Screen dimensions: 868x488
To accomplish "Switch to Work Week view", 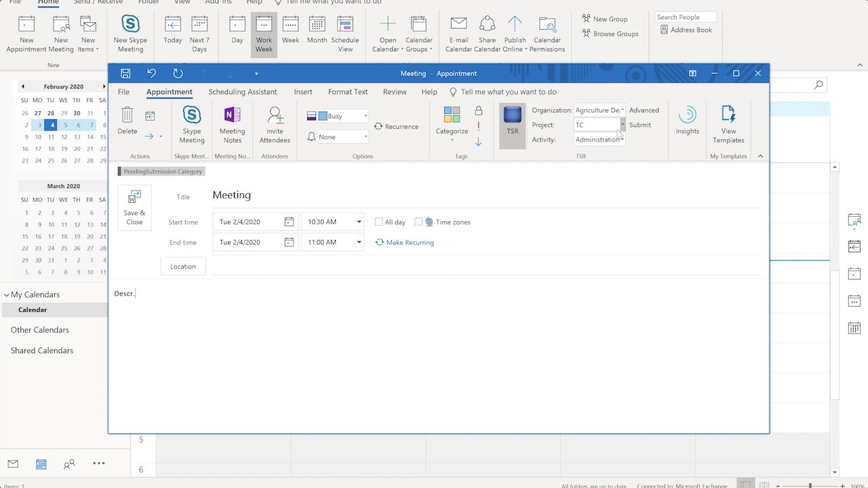I will [x=264, y=34].
